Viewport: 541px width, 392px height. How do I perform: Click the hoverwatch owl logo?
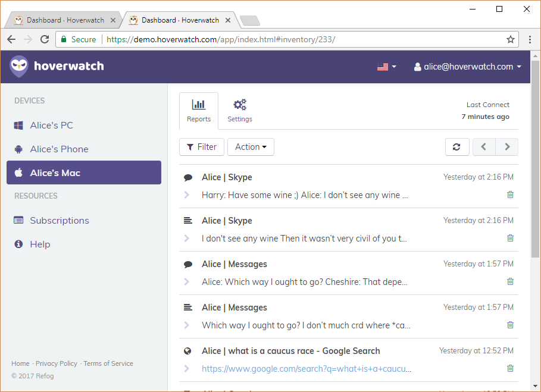[x=18, y=66]
